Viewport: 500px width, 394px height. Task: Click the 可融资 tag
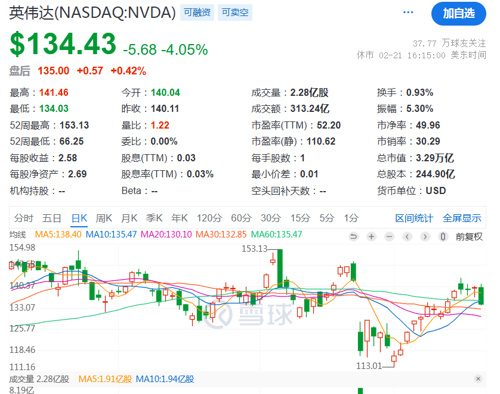pos(197,12)
